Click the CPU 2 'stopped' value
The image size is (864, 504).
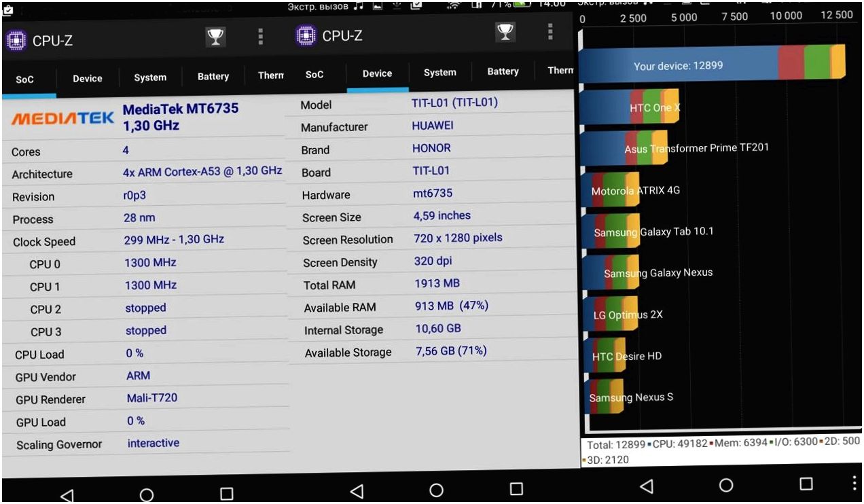click(145, 308)
